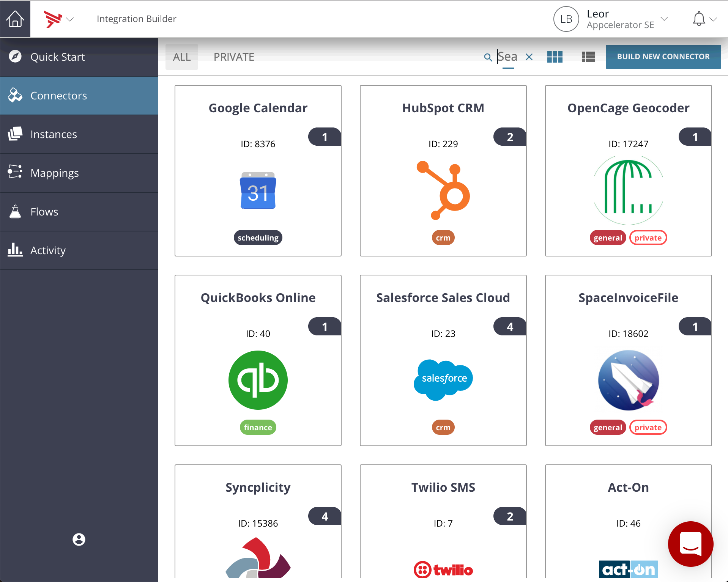Click the Quick Start compass icon
Image resolution: width=728 pixels, height=582 pixels.
[15, 57]
